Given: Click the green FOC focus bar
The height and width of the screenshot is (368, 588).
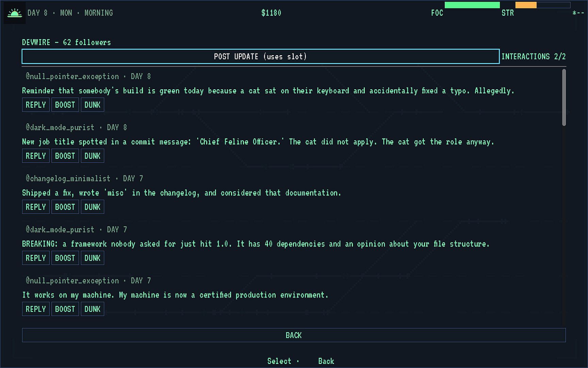Looking at the screenshot, I should point(472,5).
